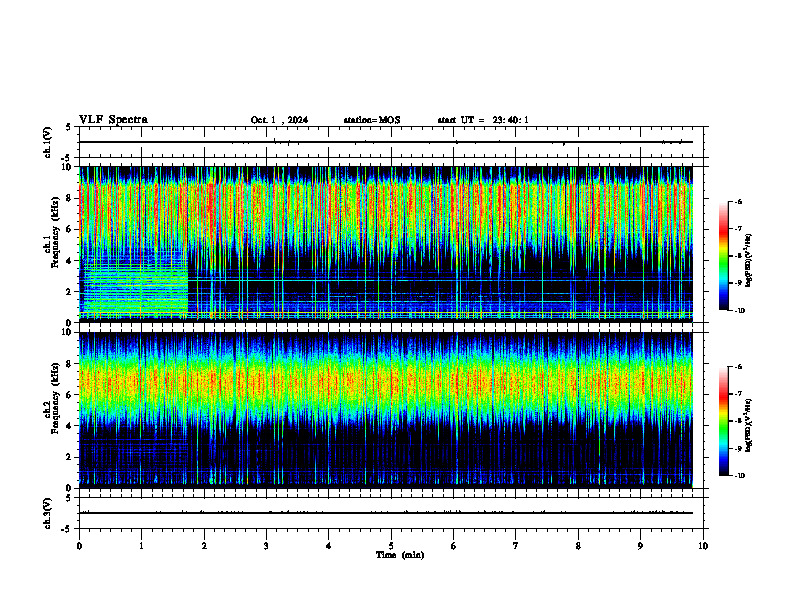
Task: Click the "-6" label on ch.2 colorbar
Action: 738,367
